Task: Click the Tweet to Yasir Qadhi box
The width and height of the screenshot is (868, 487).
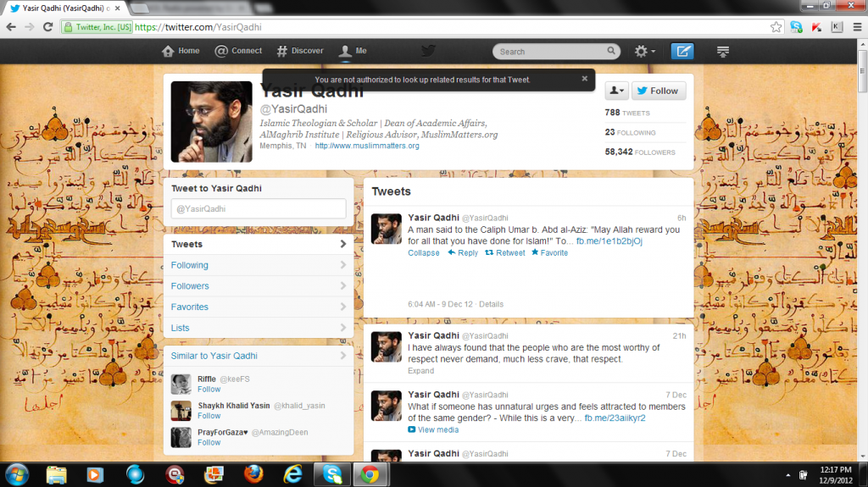Action: tap(259, 208)
